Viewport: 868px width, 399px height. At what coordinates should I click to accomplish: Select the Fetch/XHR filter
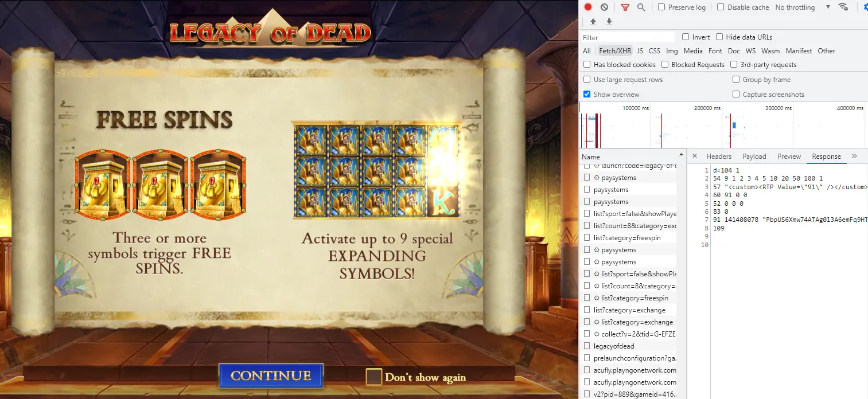pos(615,51)
